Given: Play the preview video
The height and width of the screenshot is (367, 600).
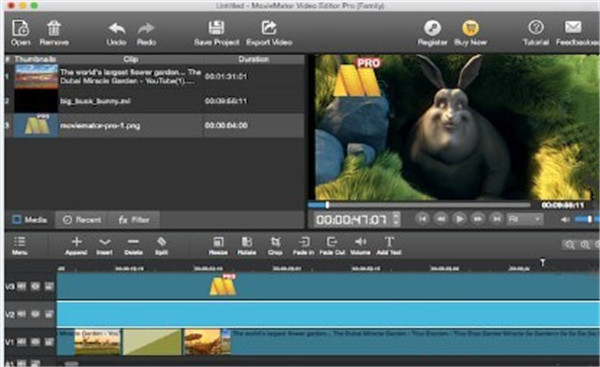Looking at the screenshot, I should 459,219.
